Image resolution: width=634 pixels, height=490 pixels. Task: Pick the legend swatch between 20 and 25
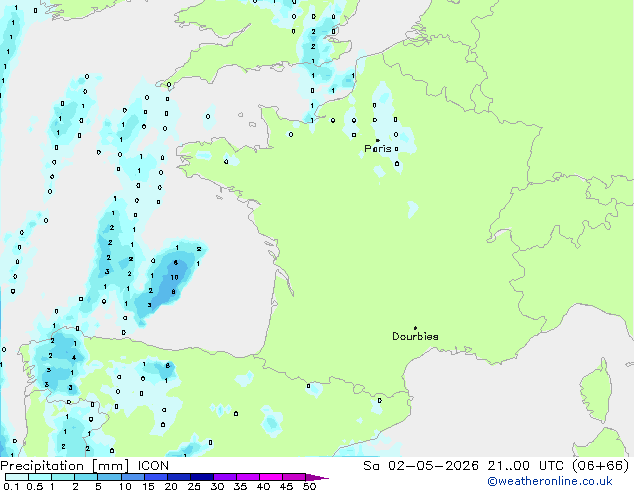coord(179,477)
